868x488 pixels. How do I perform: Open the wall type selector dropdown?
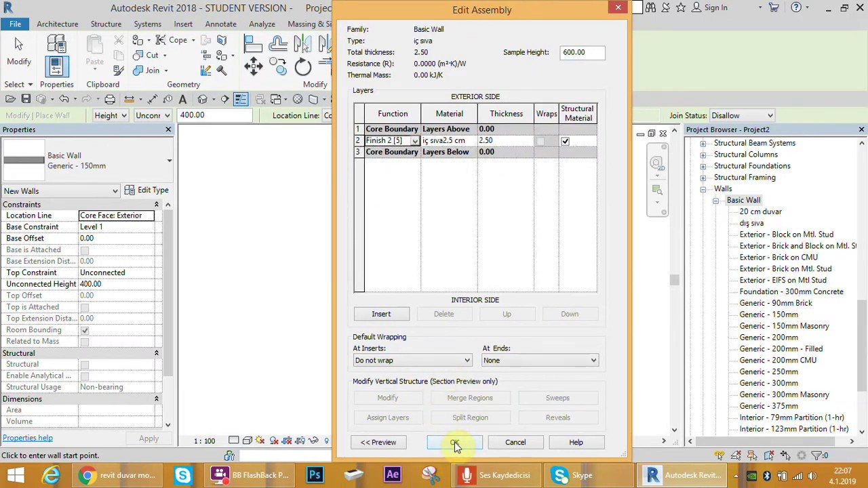86,161
